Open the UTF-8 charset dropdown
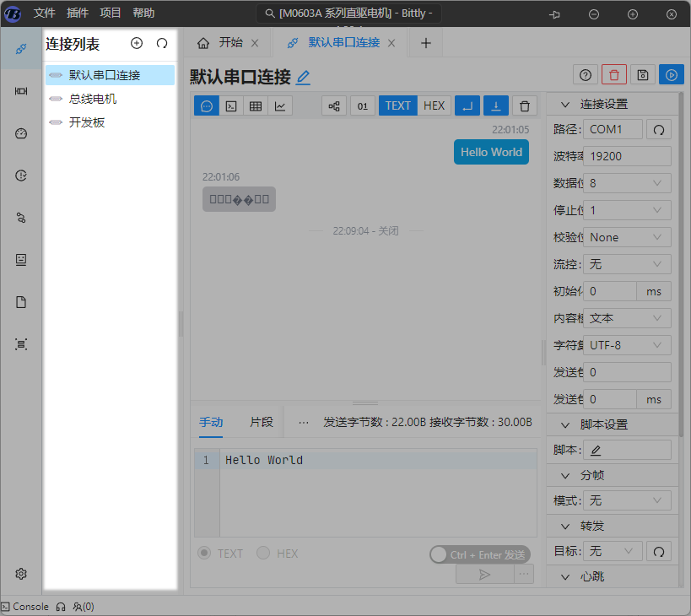The height and width of the screenshot is (616, 691). coord(629,345)
